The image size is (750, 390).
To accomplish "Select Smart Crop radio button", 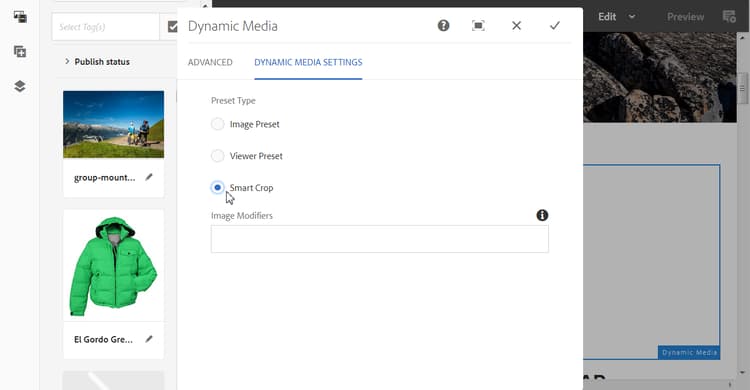I will [x=218, y=187].
